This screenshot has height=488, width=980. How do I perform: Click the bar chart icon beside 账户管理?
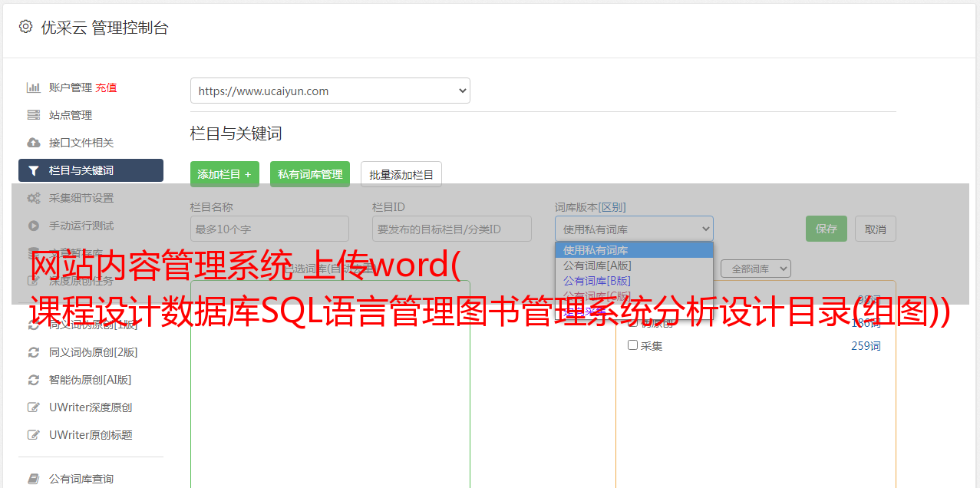33,87
